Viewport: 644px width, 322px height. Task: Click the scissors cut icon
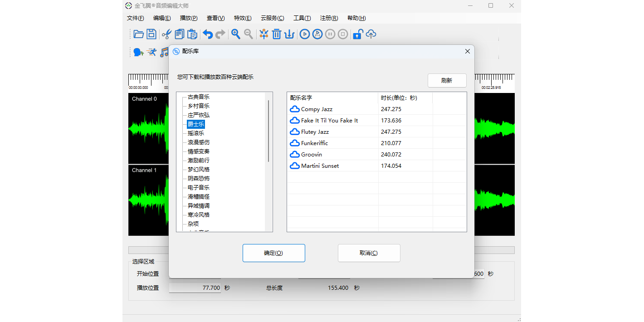[x=166, y=34]
